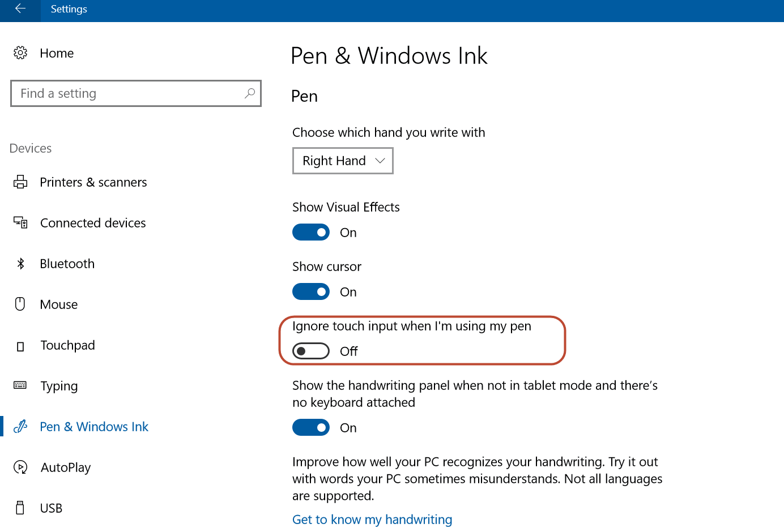
Task: Select the USB sidebar icon
Action: [20, 508]
